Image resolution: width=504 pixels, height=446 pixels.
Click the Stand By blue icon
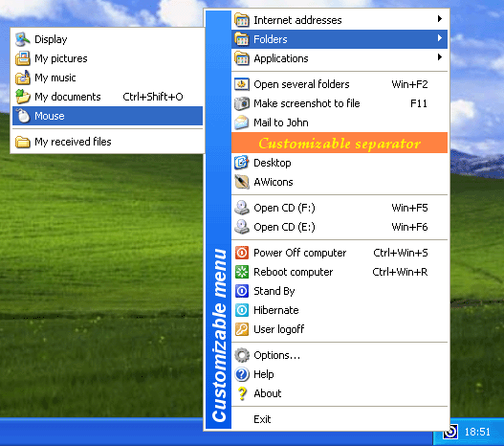tap(242, 291)
